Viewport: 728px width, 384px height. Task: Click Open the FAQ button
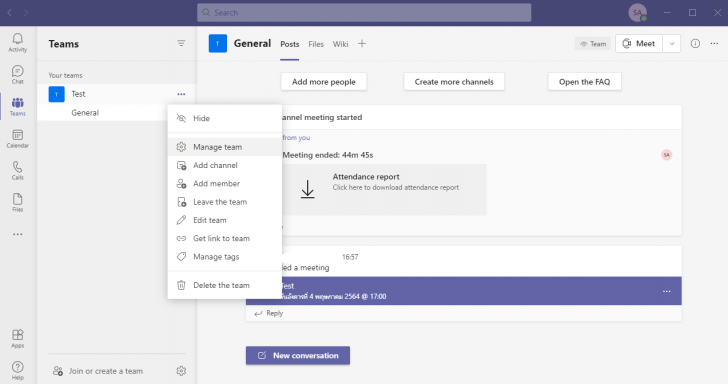coord(585,82)
